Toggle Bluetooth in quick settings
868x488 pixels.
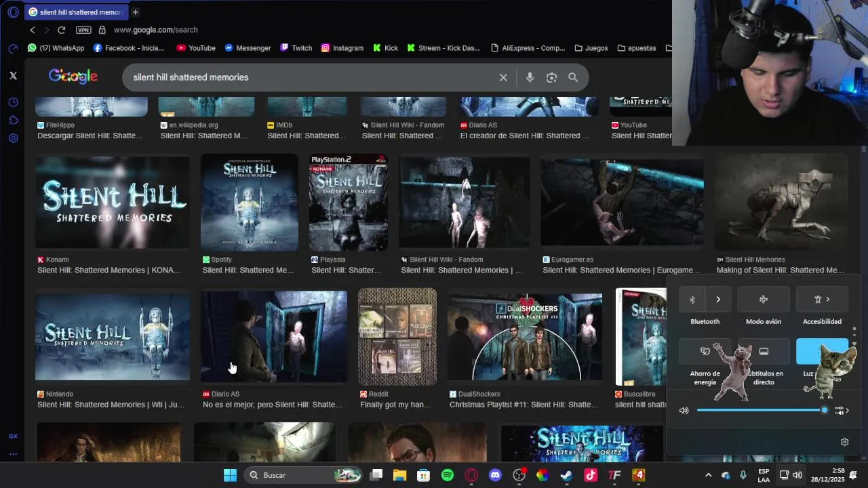(x=692, y=300)
